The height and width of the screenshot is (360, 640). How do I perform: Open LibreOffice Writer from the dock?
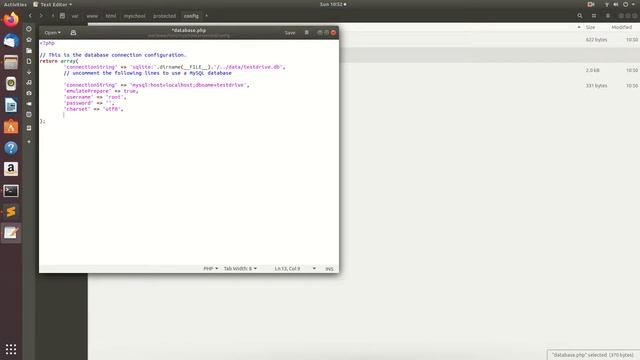pos(11,105)
